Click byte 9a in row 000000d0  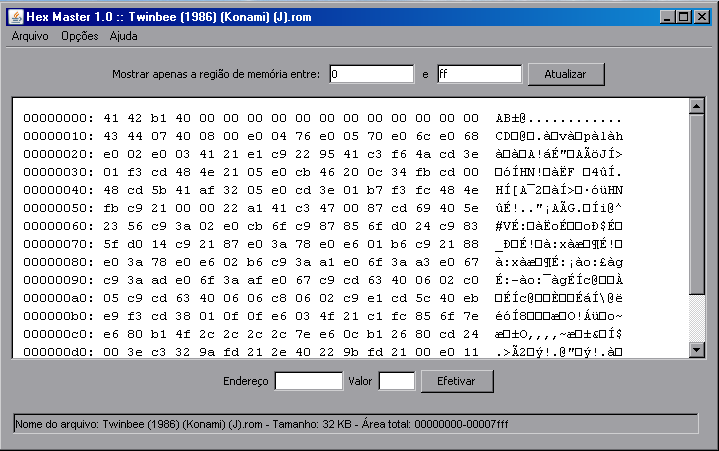(x=207, y=352)
